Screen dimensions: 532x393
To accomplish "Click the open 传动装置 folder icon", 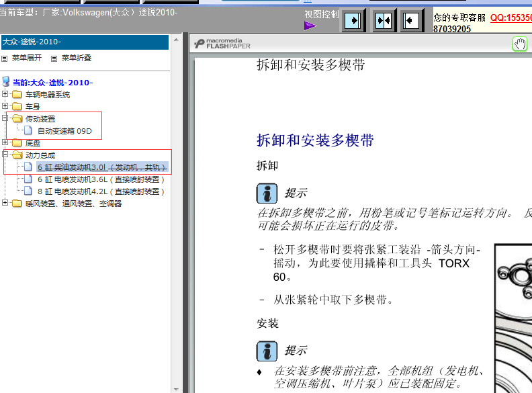I will point(17,118).
